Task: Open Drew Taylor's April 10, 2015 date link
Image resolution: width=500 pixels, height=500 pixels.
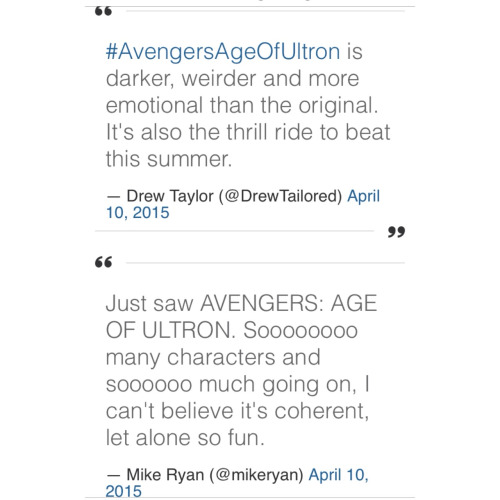Action: (363, 196)
